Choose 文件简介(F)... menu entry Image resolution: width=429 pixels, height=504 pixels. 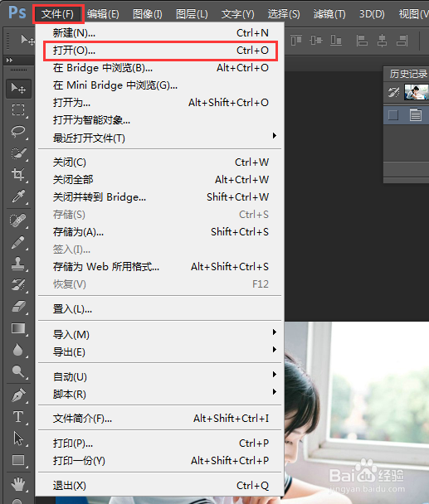(161, 418)
